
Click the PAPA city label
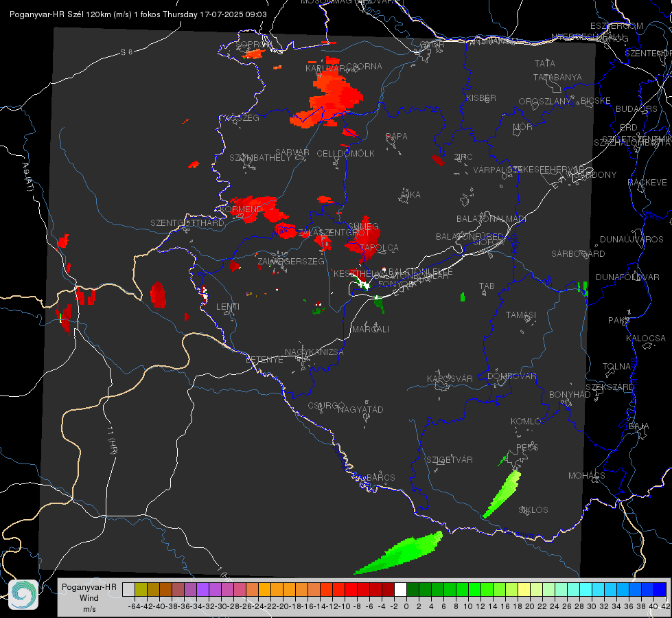click(x=397, y=137)
